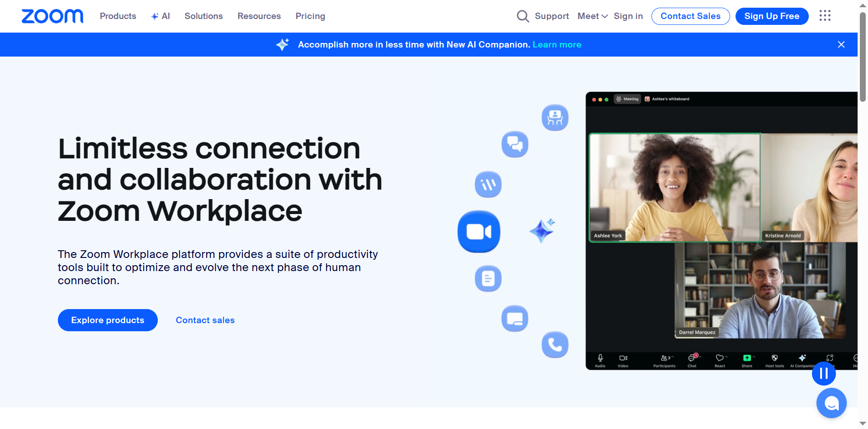The height and width of the screenshot is (429, 868).
Task: Select the Docs document icon bubble
Action: (x=488, y=278)
